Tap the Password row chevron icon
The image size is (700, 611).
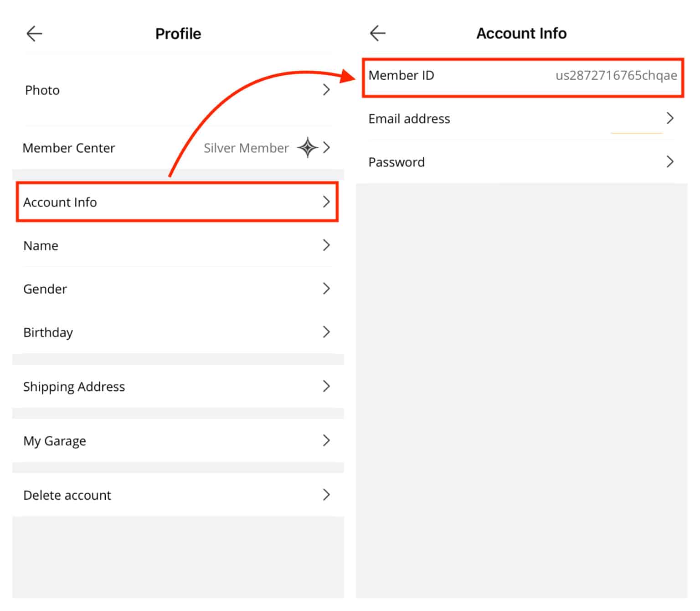tap(670, 161)
